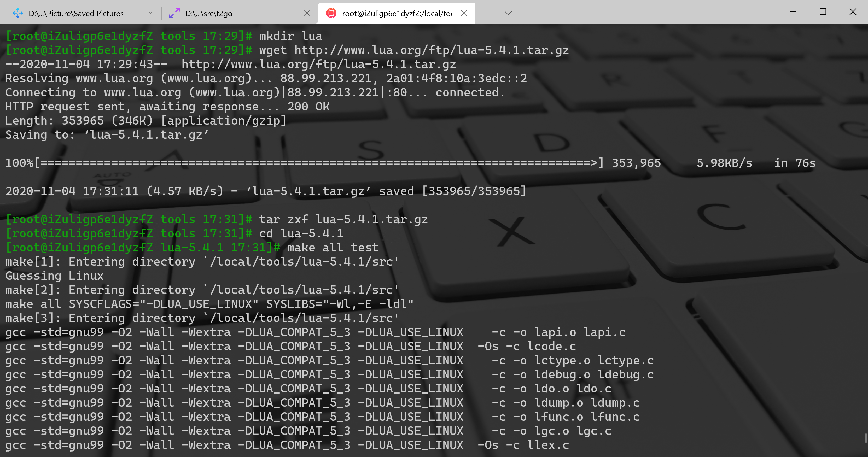The height and width of the screenshot is (457, 868).
Task: Click the red globe icon on terminal tab
Action: click(331, 13)
